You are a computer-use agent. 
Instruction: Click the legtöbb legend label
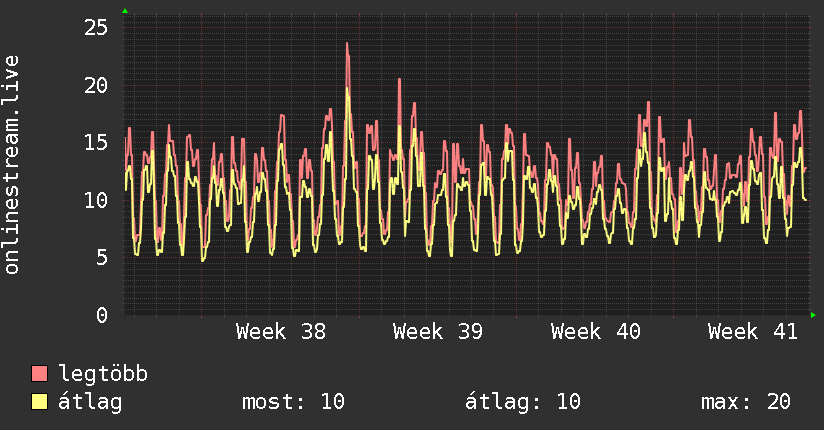[x=103, y=374]
